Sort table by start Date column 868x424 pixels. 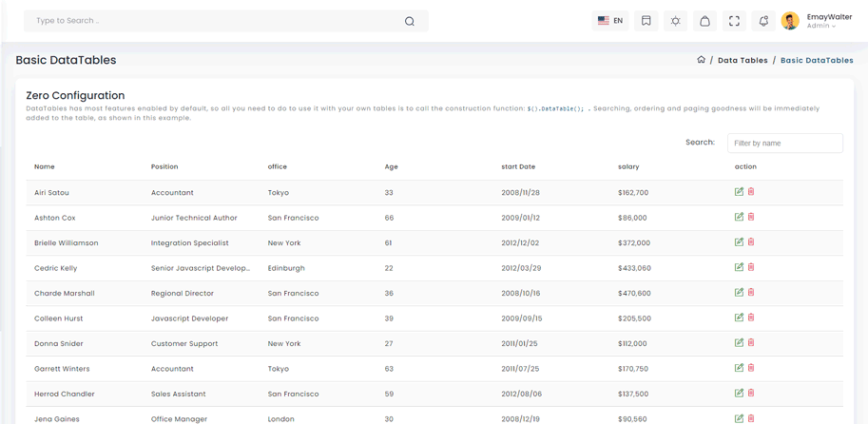click(x=518, y=167)
